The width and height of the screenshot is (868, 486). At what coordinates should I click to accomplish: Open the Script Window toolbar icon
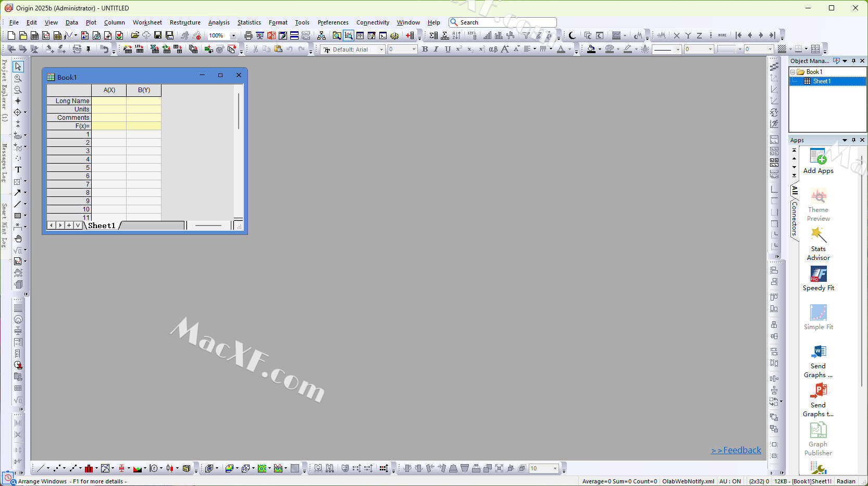pyautogui.click(x=383, y=35)
